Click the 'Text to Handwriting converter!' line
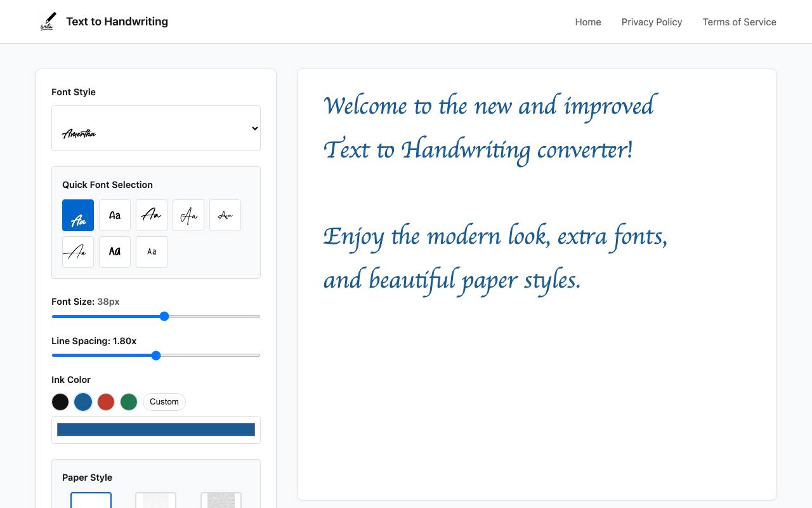812x508 pixels. tap(478, 150)
